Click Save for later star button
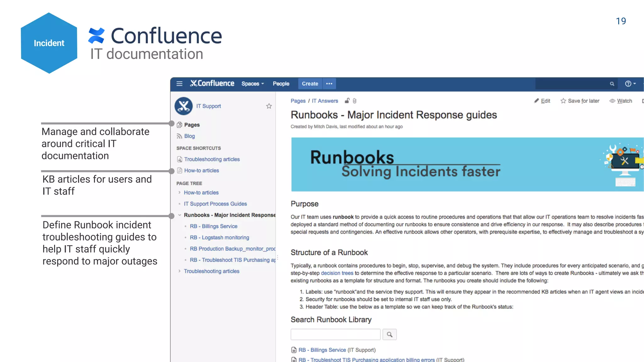The height and width of the screenshot is (362, 644). [x=580, y=101]
